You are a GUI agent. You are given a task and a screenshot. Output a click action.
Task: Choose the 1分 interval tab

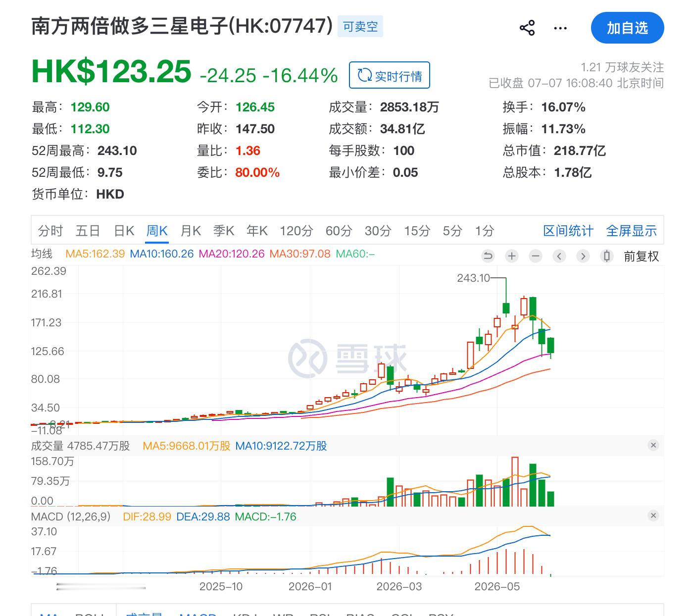click(485, 231)
